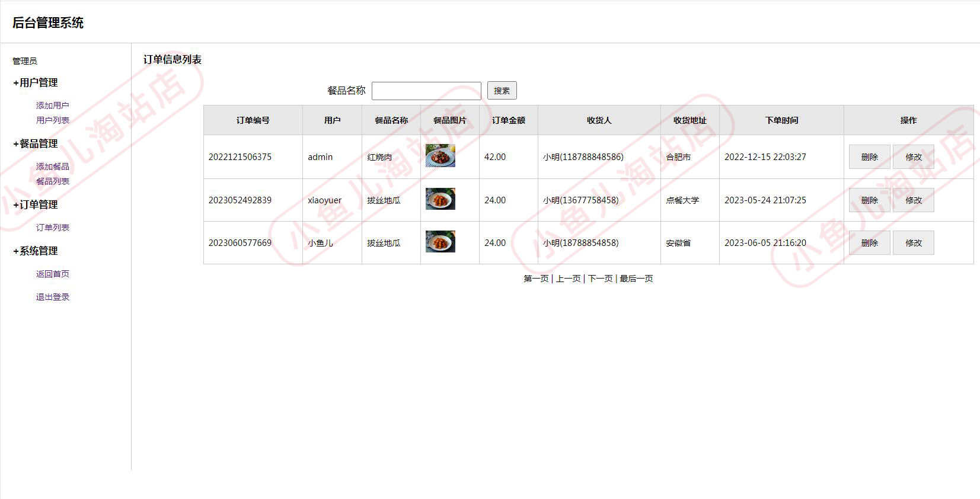Click recipient 小明(18788854858)
The height and width of the screenshot is (499, 980).
tap(581, 243)
